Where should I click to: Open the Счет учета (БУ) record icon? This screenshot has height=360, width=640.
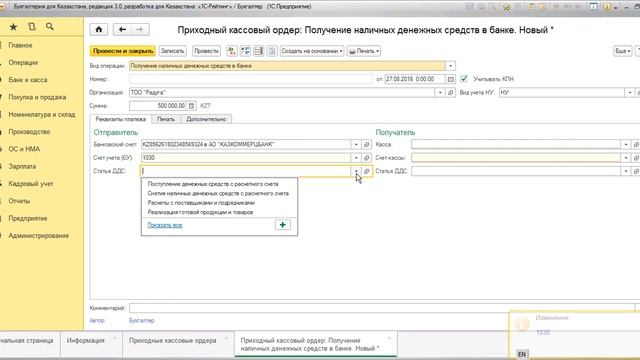click(366, 158)
